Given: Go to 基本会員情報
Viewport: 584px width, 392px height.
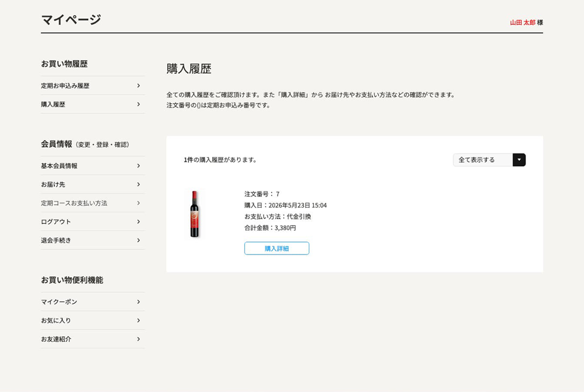Looking at the screenshot, I should (x=93, y=166).
